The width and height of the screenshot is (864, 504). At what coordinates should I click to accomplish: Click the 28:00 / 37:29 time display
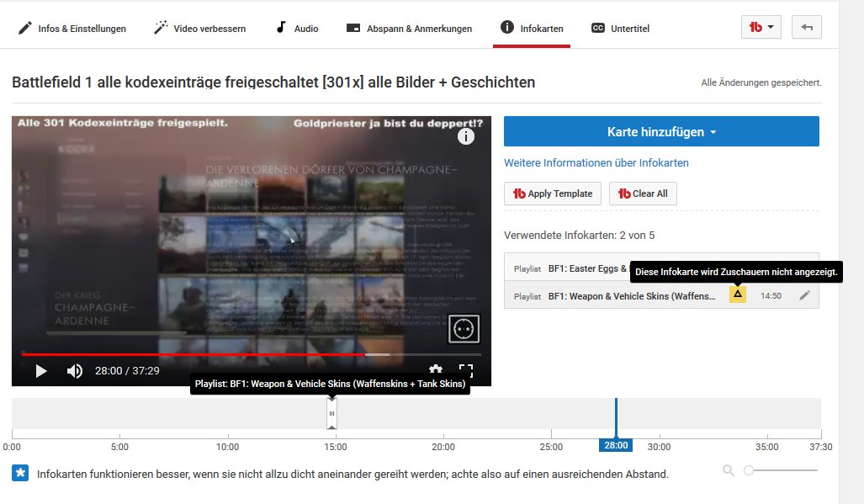(127, 371)
